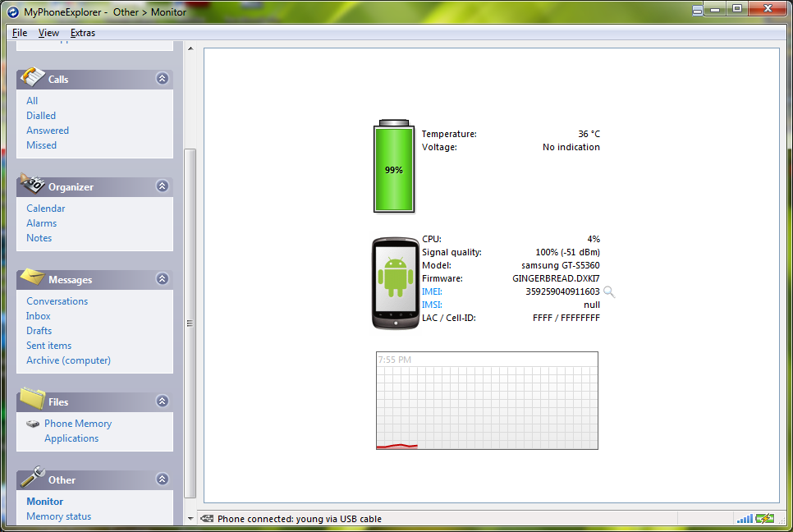This screenshot has height=532, width=793.
Task: Click the status text Phone connected: young via USB cable
Action: click(300, 519)
